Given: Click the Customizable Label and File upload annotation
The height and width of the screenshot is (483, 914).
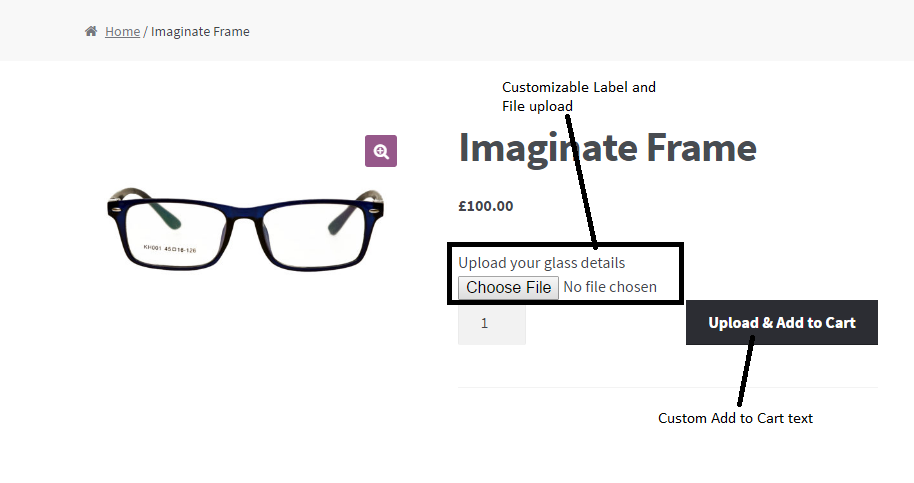Looking at the screenshot, I should (x=579, y=97).
